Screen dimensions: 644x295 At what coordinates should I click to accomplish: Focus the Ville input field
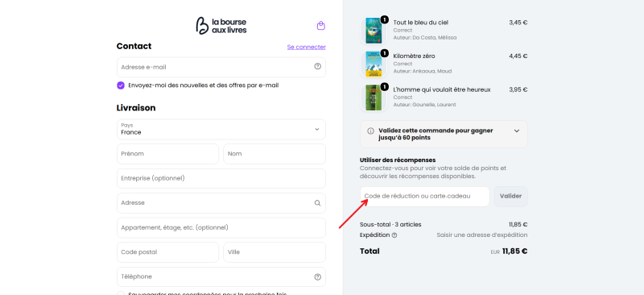275,252
